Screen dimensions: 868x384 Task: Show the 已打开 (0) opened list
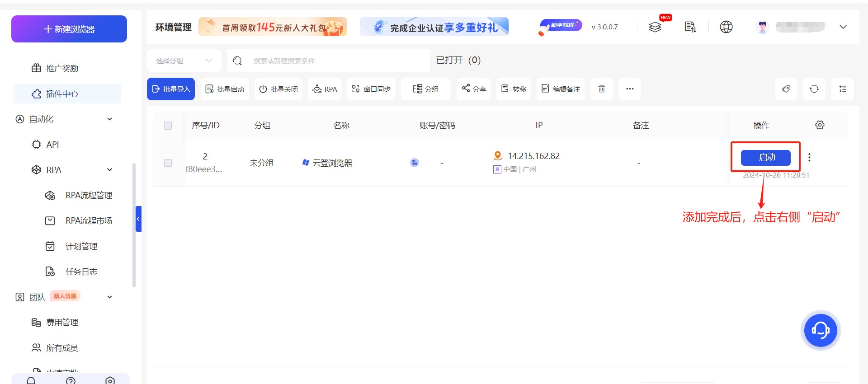pos(458,60)
